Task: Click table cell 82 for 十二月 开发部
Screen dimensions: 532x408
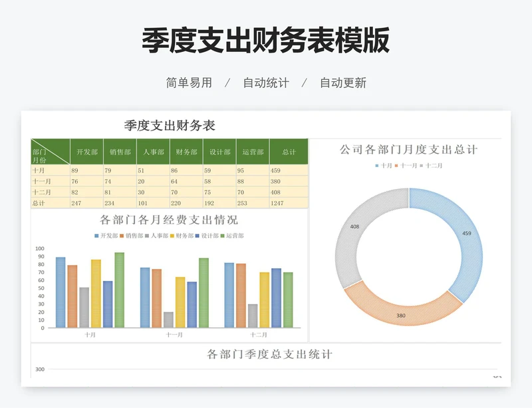Action: (x=87, y=192)
